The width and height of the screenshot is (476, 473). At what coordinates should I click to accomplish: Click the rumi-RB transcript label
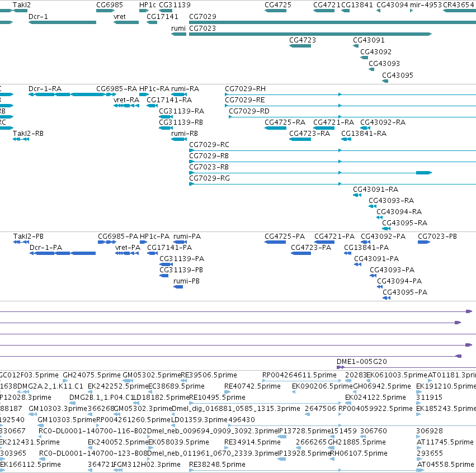[185, 134]
